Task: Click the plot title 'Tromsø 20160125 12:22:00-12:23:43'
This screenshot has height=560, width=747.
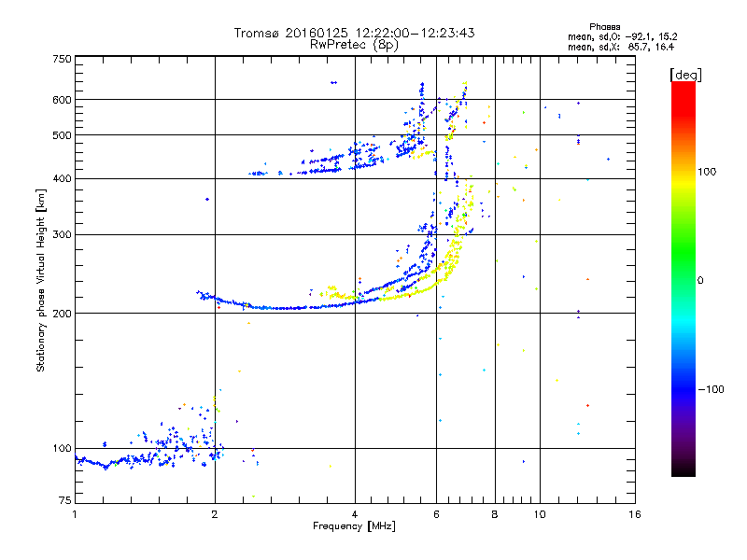Action: pyautogui.click(x=354, y=33)
